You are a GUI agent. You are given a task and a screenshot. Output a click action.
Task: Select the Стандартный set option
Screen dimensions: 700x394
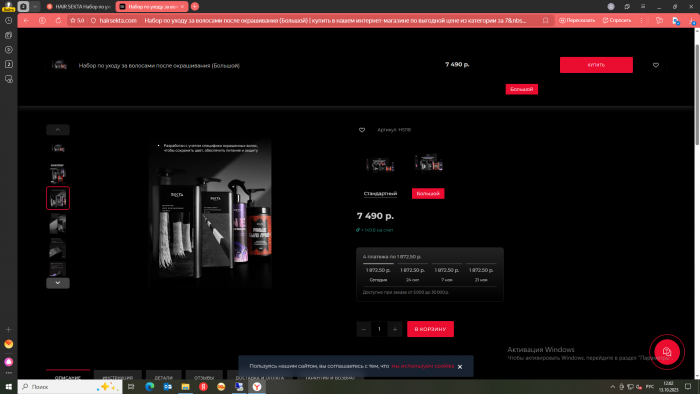click(x=380, y=194)
